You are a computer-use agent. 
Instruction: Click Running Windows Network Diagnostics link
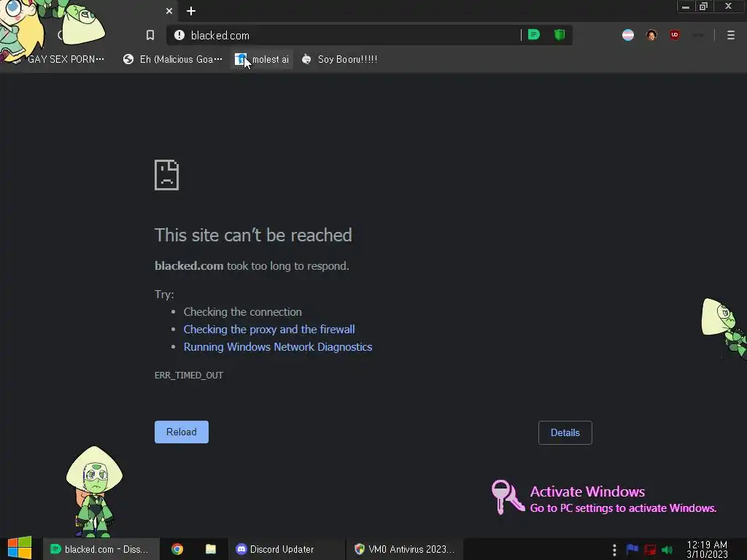click(x=278, y=347)
